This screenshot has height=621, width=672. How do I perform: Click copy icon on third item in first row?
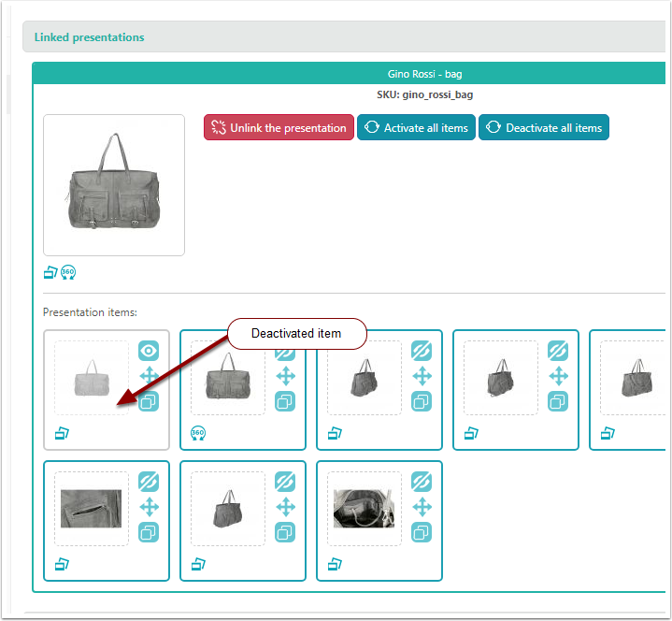point(422,401)
